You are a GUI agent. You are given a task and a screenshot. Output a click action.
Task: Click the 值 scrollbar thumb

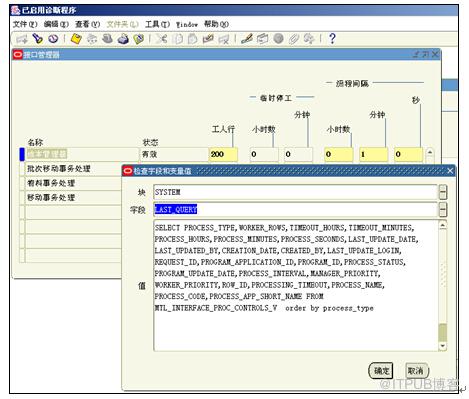(443, 332)
